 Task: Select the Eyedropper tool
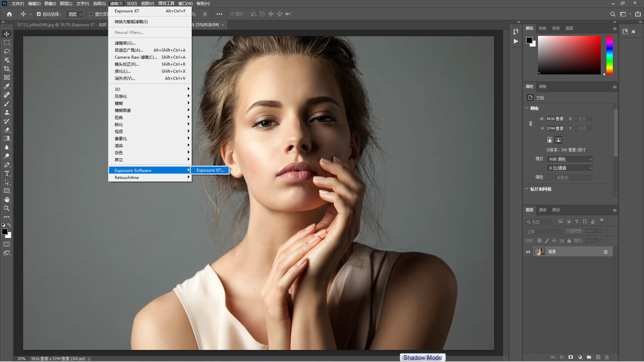click(x=7, y=86)
